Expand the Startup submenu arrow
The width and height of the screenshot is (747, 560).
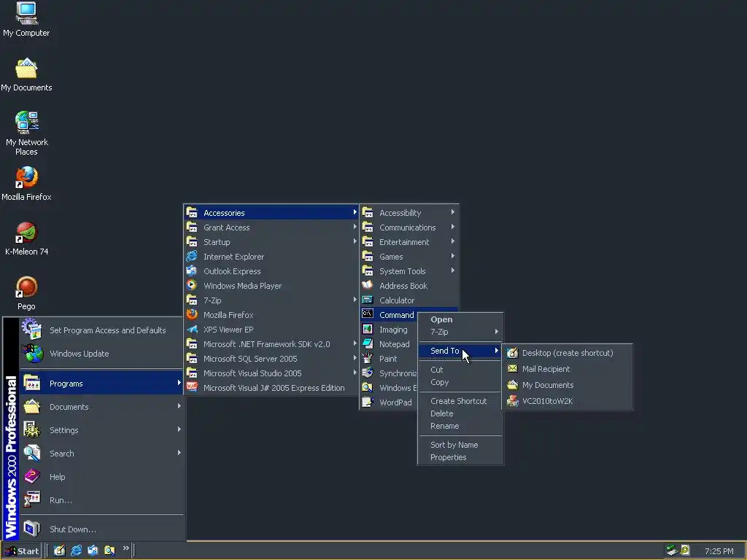pyautogui.click(x=355, y=241)
